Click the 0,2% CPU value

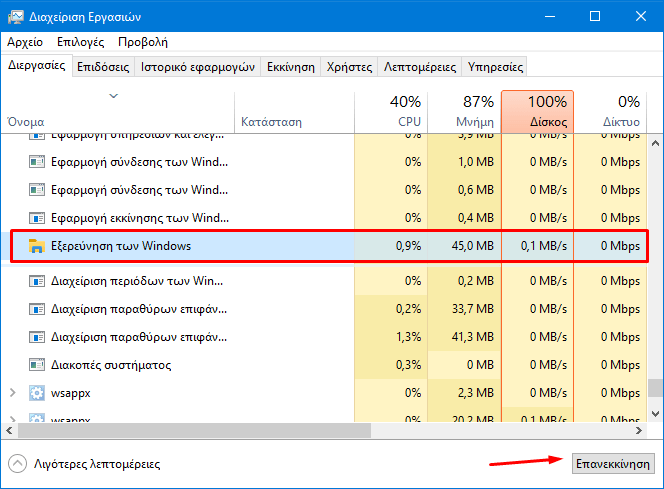pos(408,309)
